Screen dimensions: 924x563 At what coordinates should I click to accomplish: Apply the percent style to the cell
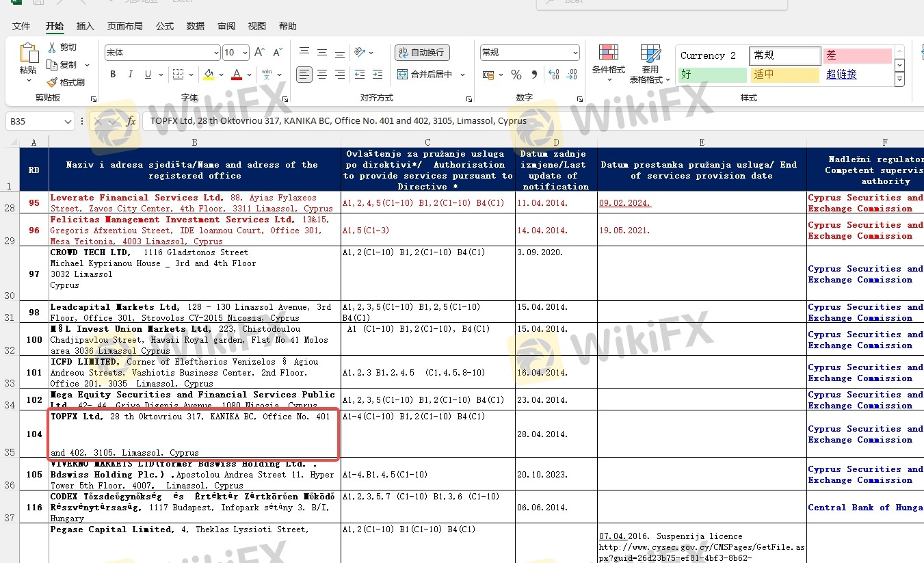click(x=516, y=75)
